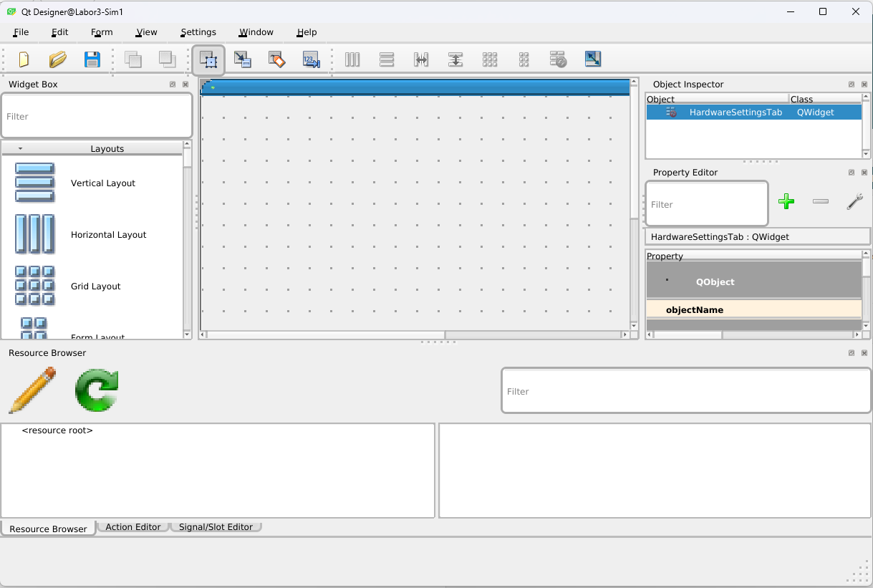Create a new form with the toolbar icon
The width and height of the screenshot is (873, 588).
click(x=24, y=59)
